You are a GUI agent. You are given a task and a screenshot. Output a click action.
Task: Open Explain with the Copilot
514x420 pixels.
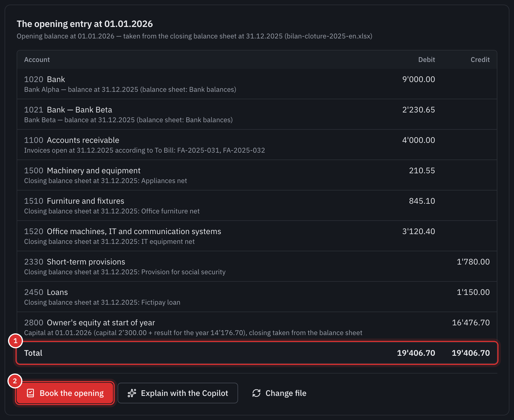[178, 393]
